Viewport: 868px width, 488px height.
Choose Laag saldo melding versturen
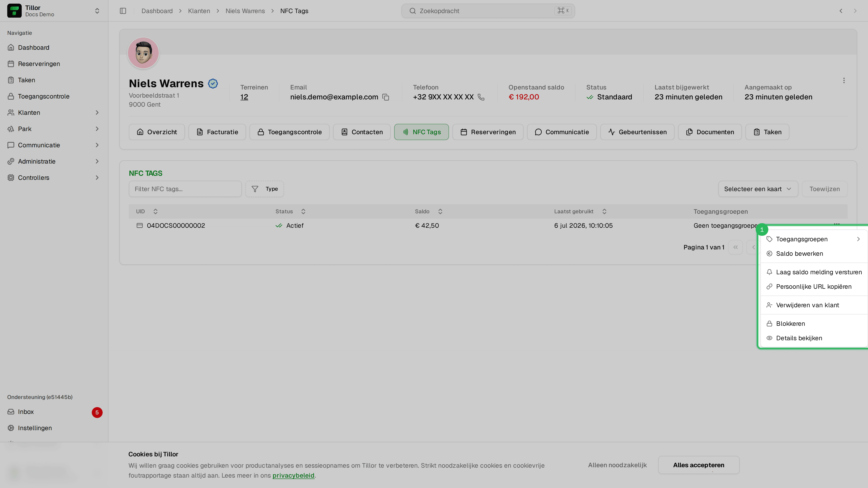click(x=814, y=272)
